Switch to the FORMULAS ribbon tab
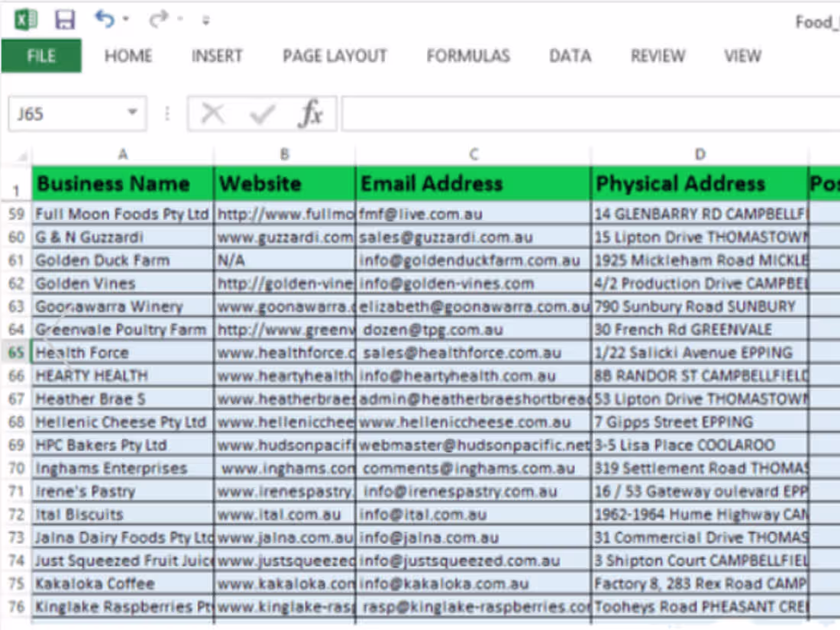The height and width of the screenshot is (630, 840). pos(468,55)
